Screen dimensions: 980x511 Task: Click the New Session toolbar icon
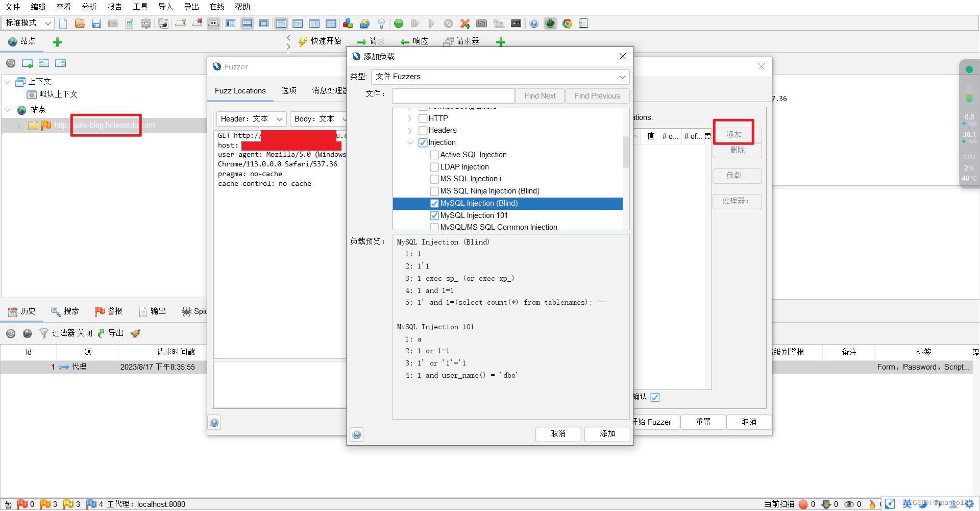click(63, 23)
